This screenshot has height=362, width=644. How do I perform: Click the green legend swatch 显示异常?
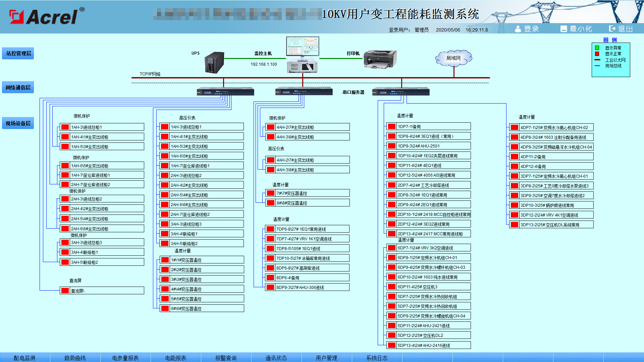(597, 48)
